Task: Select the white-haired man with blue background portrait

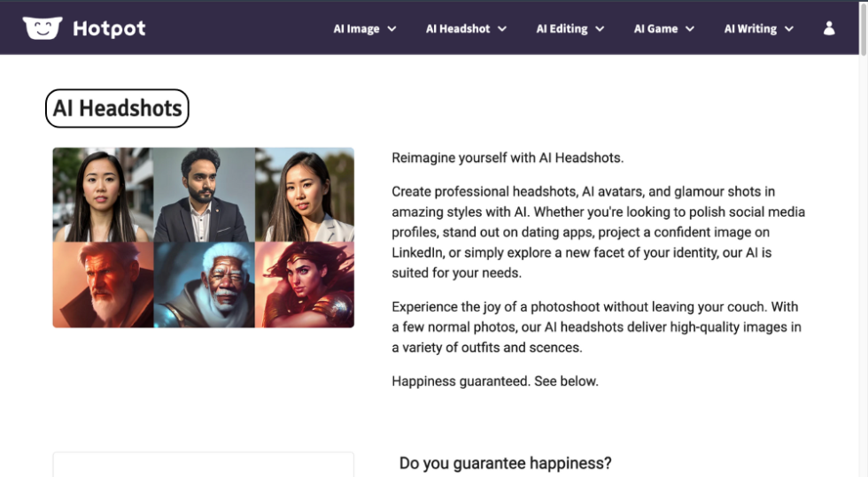Action: [204, 285]
